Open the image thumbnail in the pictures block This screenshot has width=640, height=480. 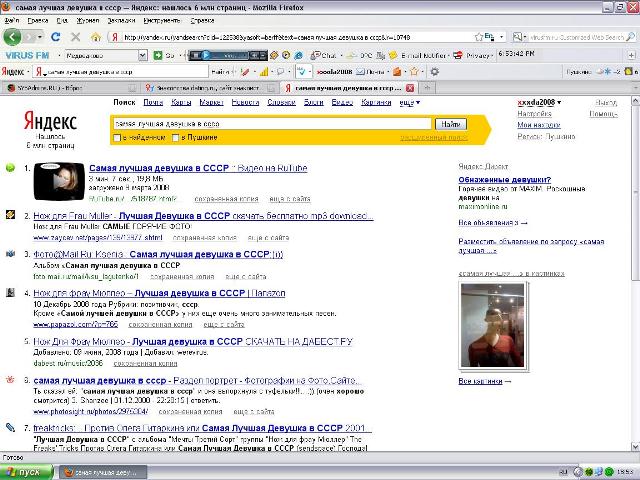(x=493, y=326)
